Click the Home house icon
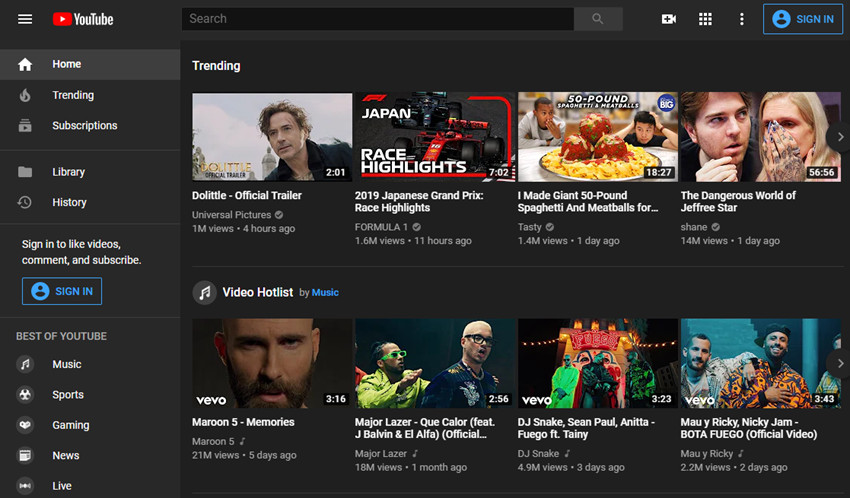The width and height of the screenshot is (850, 498). coord(25,64)
